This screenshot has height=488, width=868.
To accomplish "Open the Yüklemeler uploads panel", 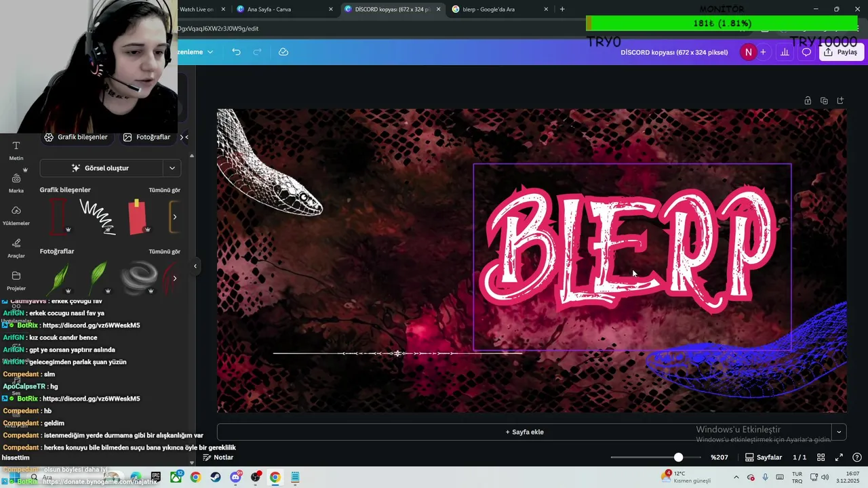I will tap(16, 216).
